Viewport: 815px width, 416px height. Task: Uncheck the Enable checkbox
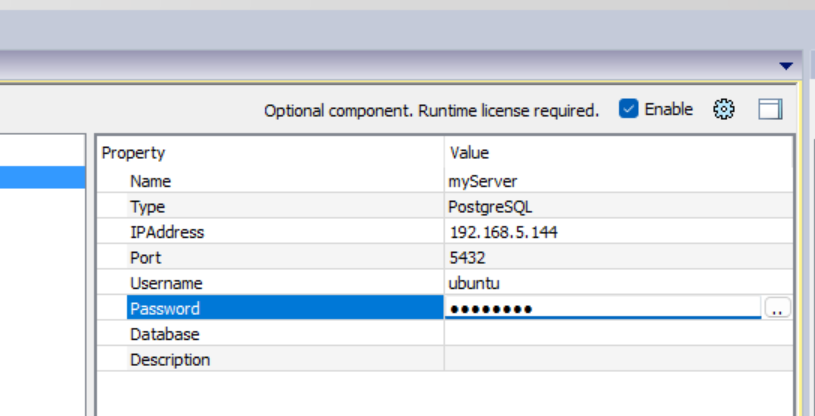628,109
